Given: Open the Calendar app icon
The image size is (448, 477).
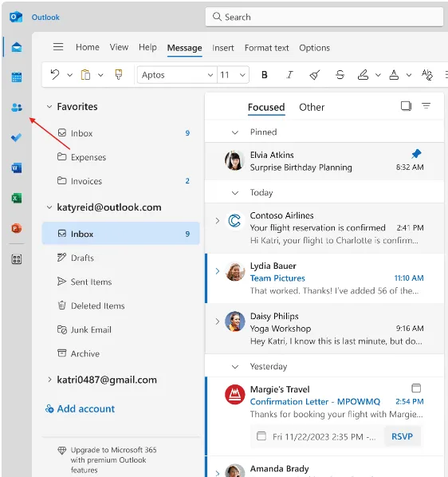Looking at the screenshot, I should 17,77.
